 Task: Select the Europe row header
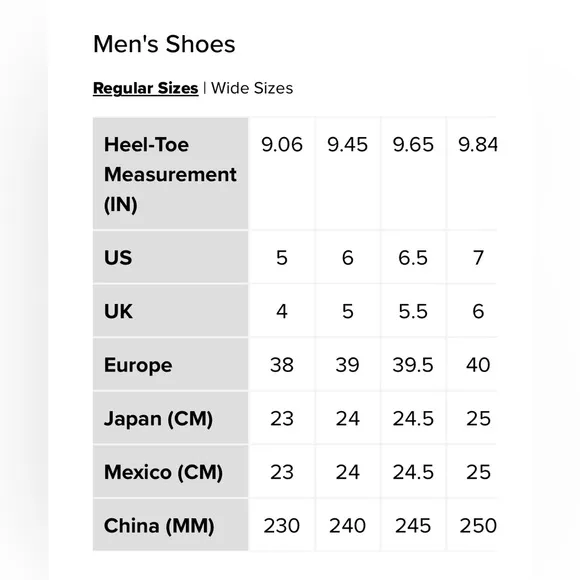coord(171,365)
